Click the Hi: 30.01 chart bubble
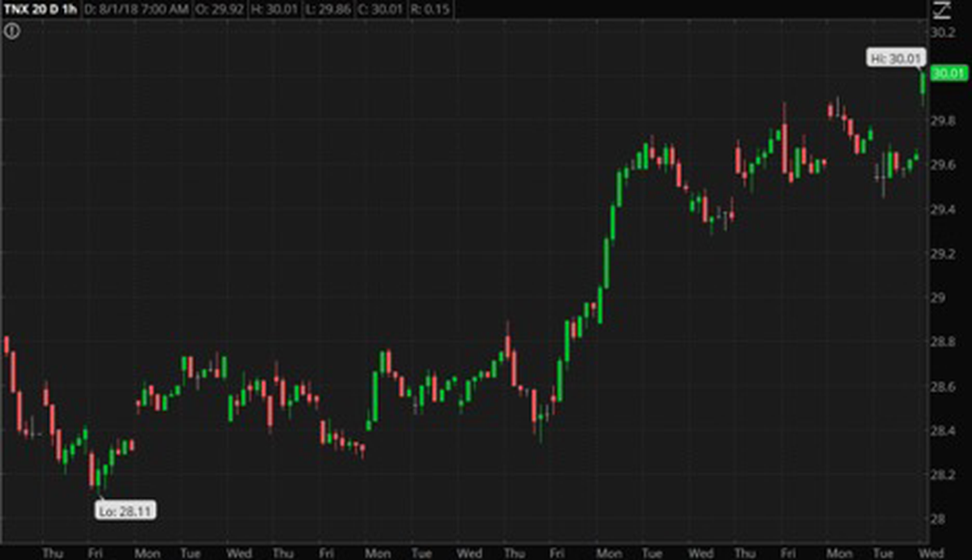 pos(896,58)
